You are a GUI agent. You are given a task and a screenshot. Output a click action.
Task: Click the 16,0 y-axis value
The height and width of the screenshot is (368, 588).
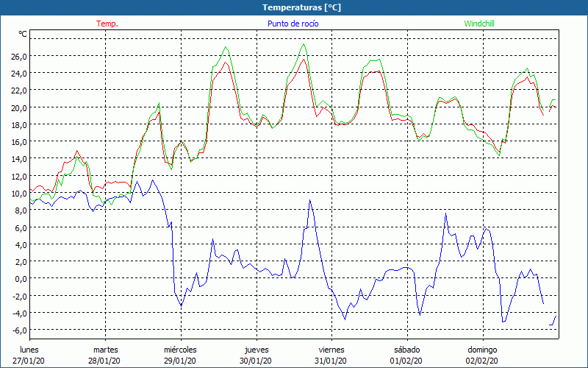click(18, 142)
